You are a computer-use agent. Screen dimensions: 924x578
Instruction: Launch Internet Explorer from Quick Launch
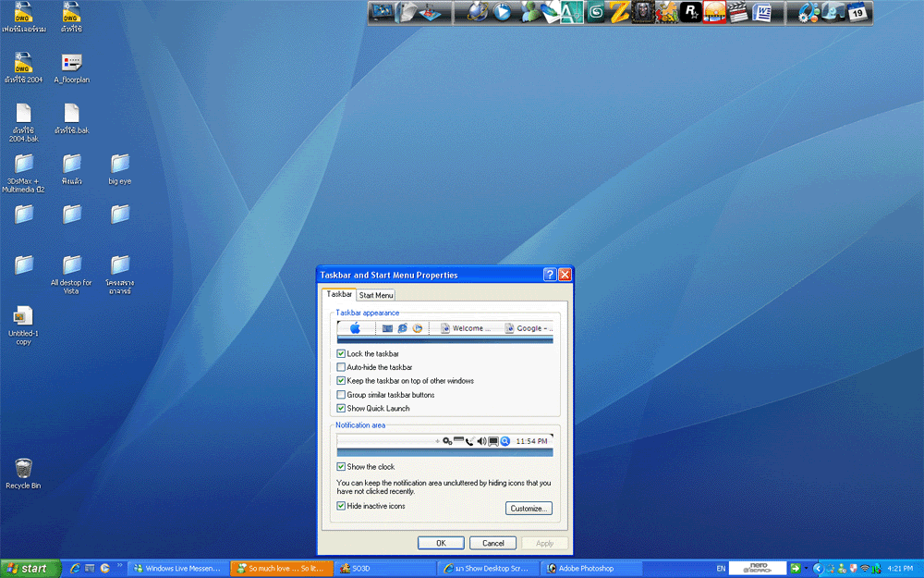75,569
